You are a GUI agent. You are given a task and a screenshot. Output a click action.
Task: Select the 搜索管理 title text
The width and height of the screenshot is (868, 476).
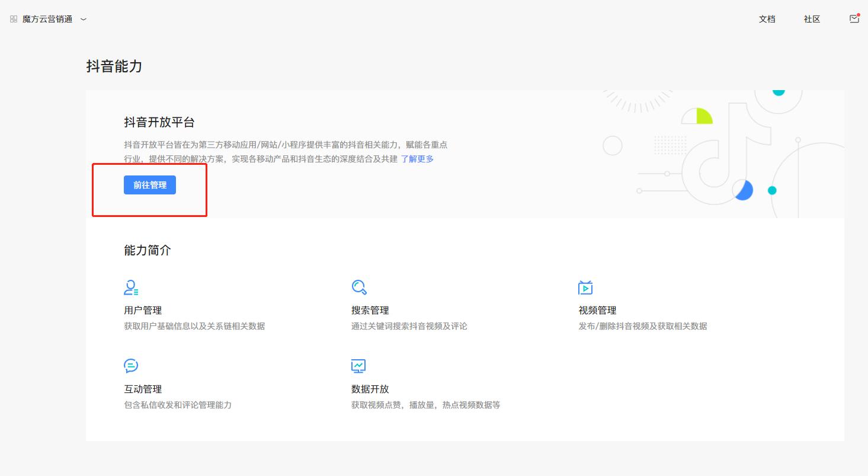370,310
